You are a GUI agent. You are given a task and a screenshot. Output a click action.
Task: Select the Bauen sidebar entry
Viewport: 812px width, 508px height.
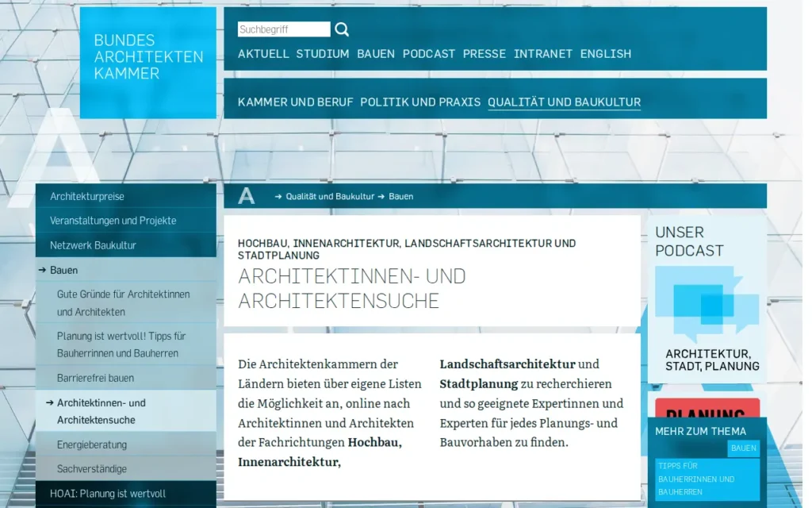(x=126, y=270)
